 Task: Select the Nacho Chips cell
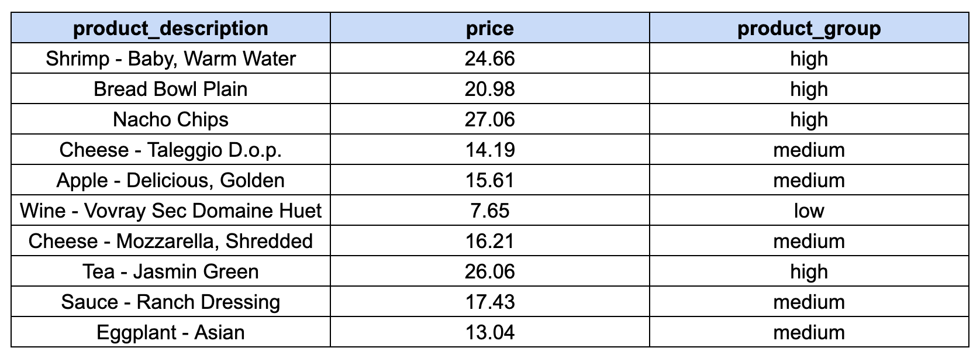(x=171, y=119)
